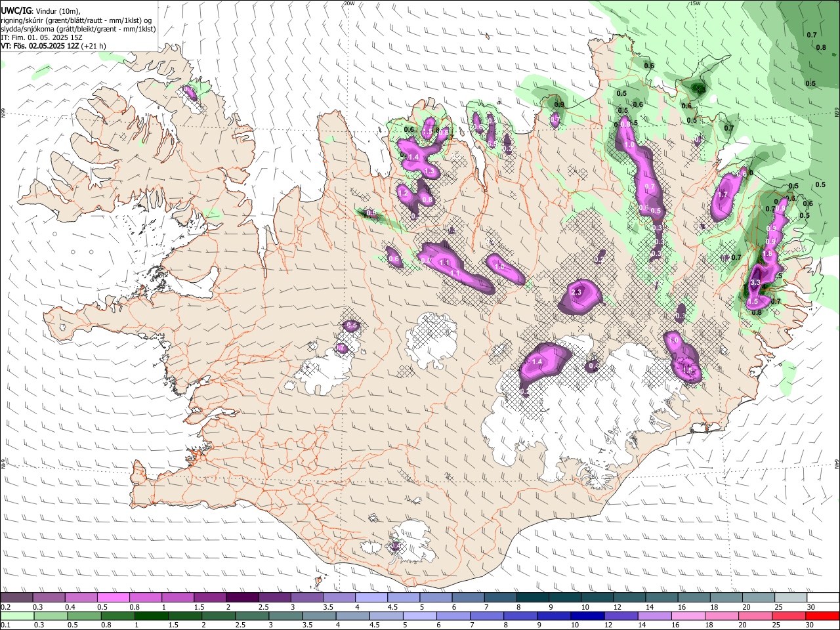Click the 'IT: Fim. 01. 05. 2025 15Z' line
Screen dimensions: 840x630
click(42, 37)
